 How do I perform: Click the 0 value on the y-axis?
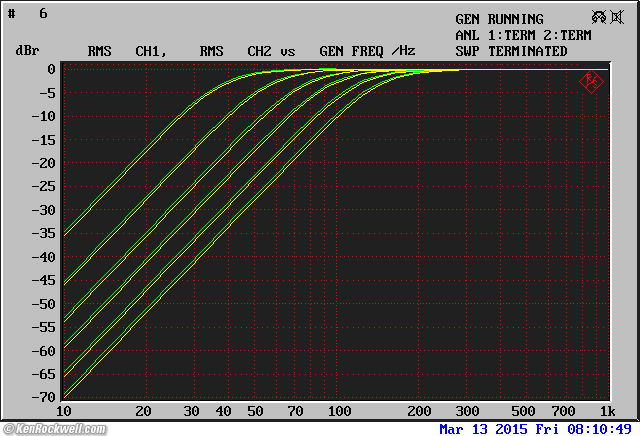[x=48, y=69]
